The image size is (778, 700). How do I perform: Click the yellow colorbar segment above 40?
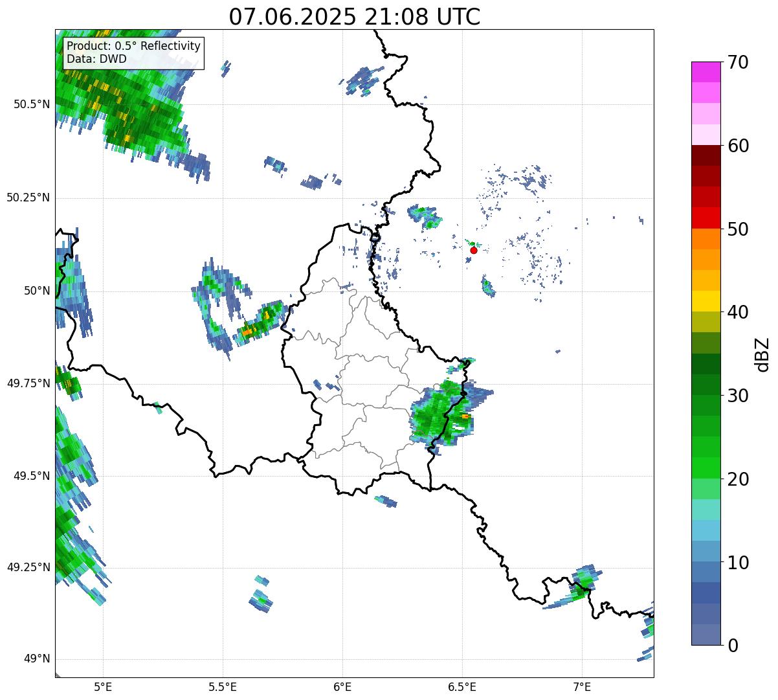706,301
